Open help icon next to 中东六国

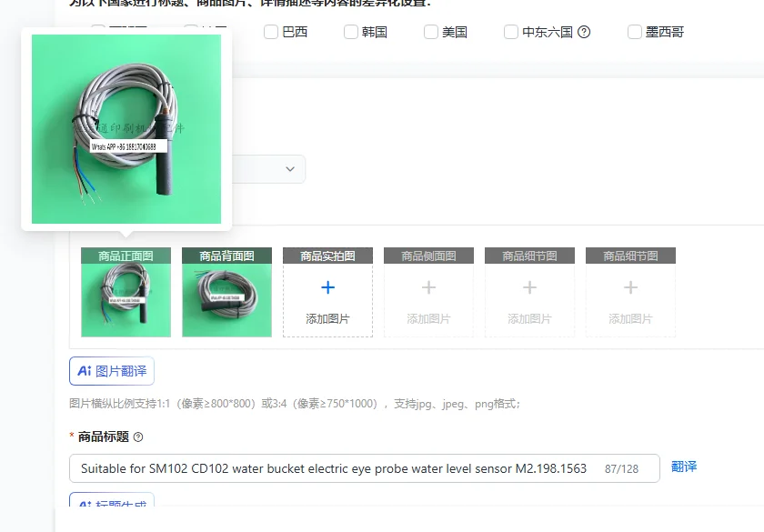click(x=584, y=32)
